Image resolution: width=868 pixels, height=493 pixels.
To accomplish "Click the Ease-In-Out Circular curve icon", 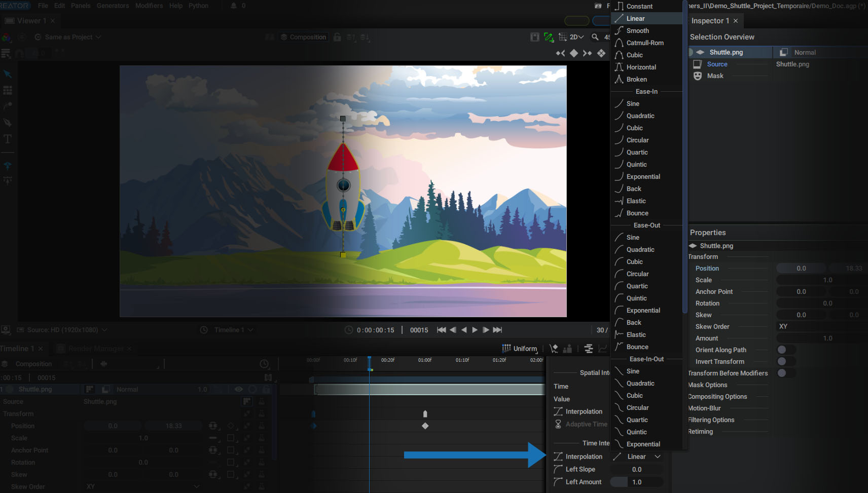I will click(x=619, y=407).
